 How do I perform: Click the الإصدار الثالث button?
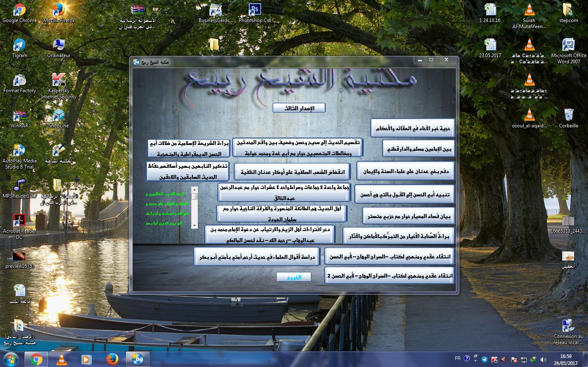tap(299, 108)
